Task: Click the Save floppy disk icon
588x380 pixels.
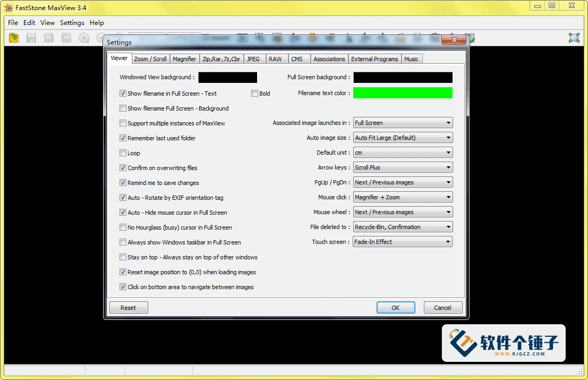Action: [31, 38]
